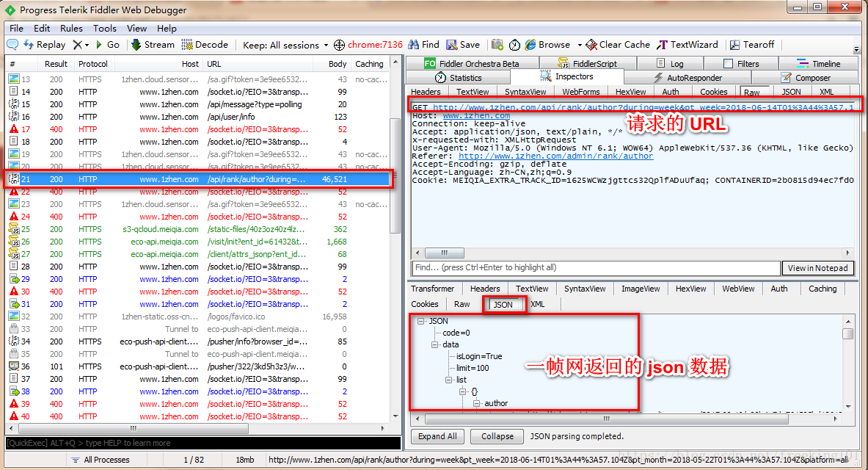Select response ImageView tab
The image size is (868, 470).
[641, 289]
